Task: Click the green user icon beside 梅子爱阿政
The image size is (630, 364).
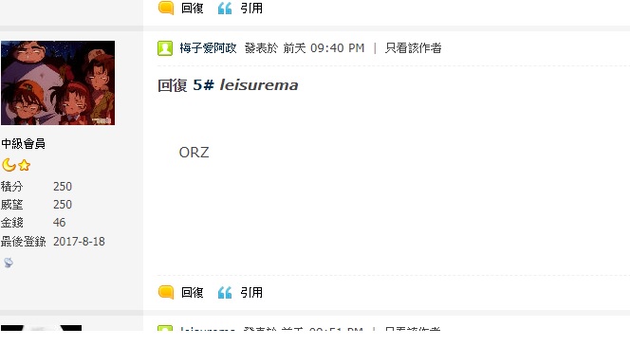Action: pyautogui.click(x=165, y=48)
